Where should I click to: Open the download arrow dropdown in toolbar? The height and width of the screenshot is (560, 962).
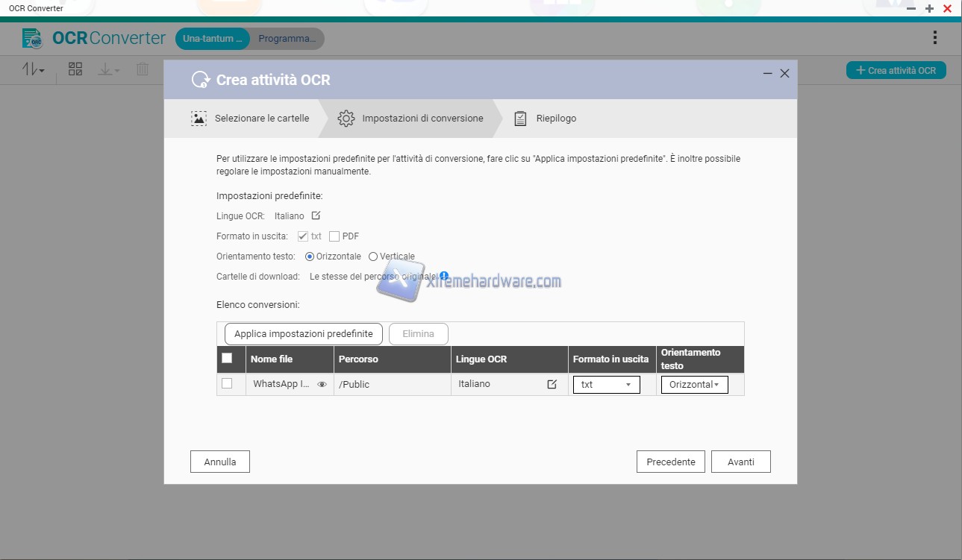pos(108,69)
